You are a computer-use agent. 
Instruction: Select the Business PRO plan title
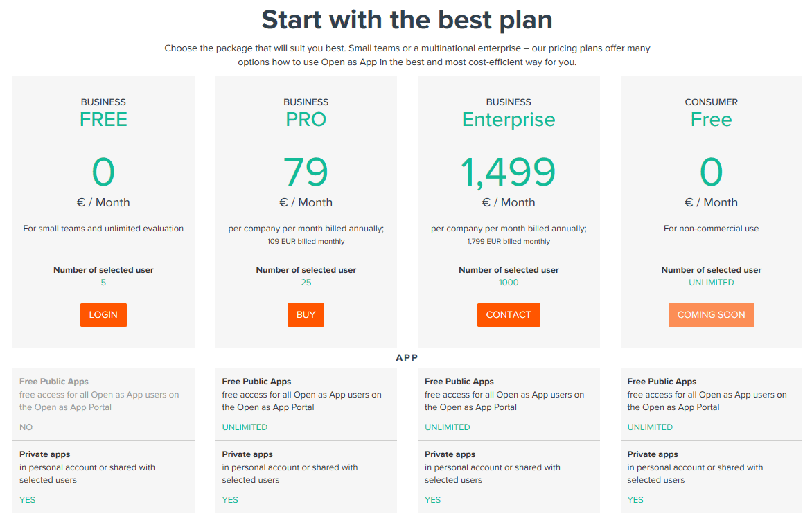click(x=306, y=119)
